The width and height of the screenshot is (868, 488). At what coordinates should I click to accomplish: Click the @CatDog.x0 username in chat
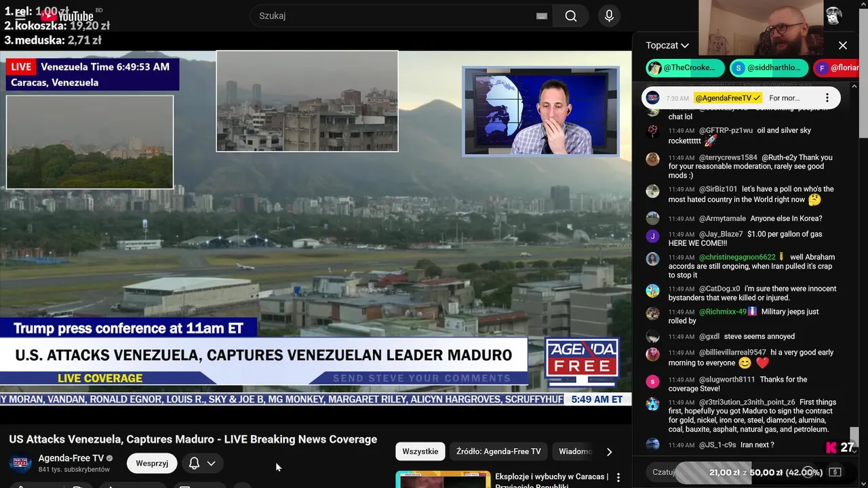click(x=719, y=289)
